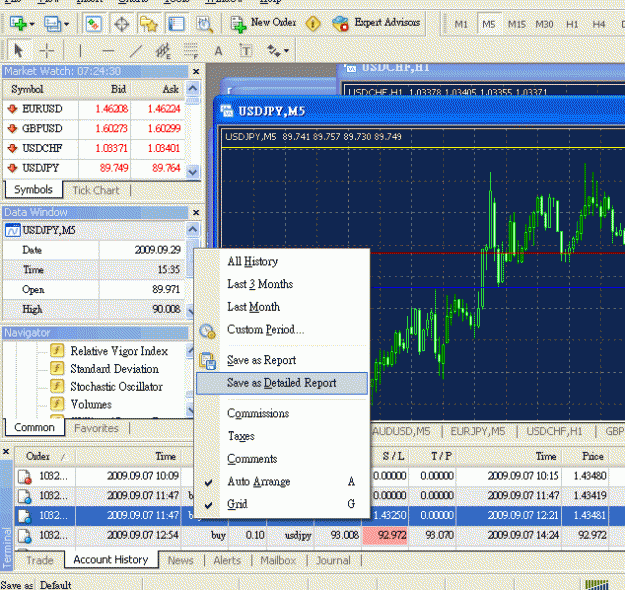Click the yellow diamond info icon
625x590 pixels.
point(313,24)
